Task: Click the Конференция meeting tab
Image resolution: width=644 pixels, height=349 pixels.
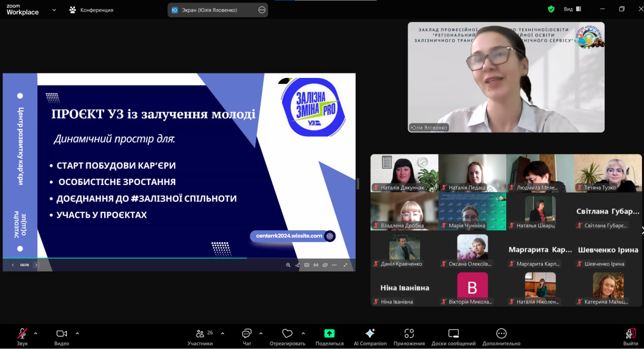Action: [x=92, y=10]
